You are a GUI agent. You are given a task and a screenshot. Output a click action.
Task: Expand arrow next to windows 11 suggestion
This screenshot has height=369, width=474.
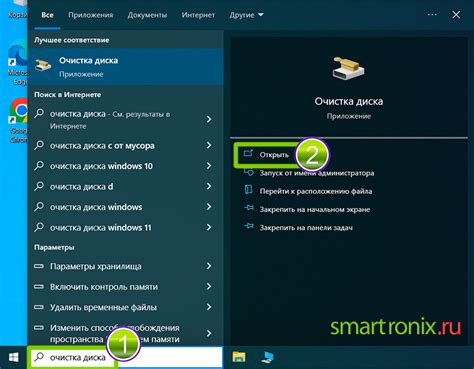pos(209,227)
